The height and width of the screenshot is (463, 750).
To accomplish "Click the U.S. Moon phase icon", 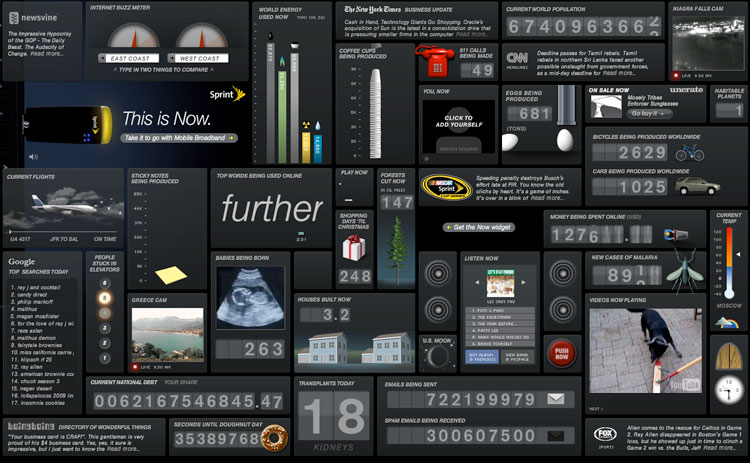I will click(438, 357).
